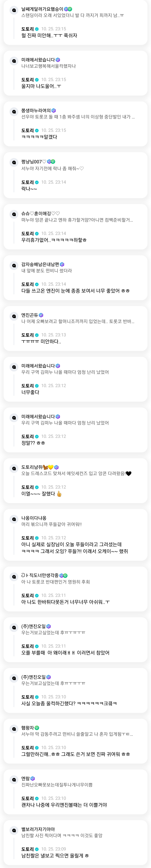
Task: Expand truncated comment starting "선우야 토롯코 돌 때"
Action: point(78,117)
